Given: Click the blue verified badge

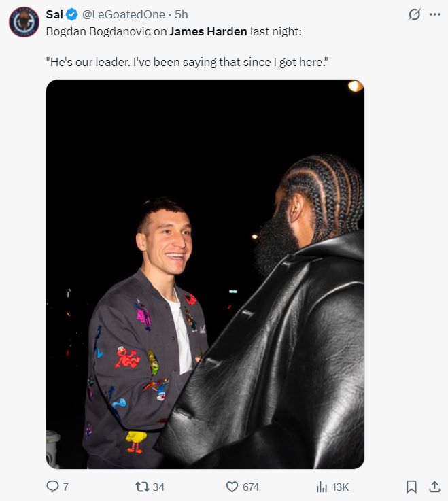Looking at the screenshot, I should tap(72, 14).
